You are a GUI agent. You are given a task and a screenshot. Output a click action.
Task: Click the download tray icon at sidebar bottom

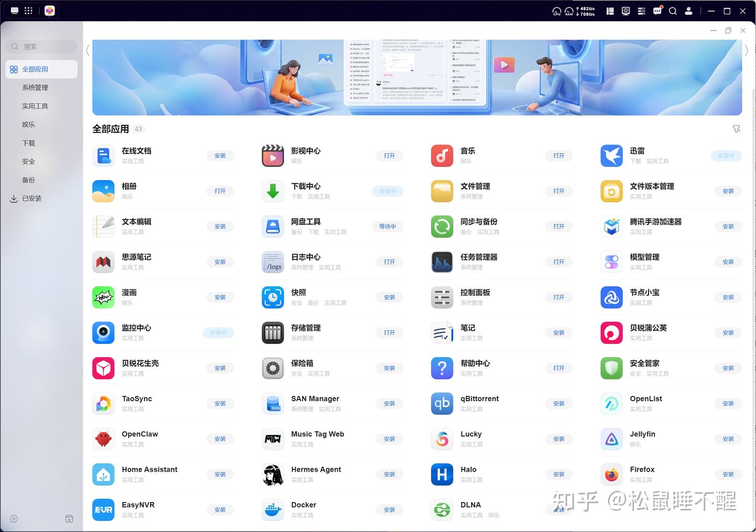click(69, 519)
